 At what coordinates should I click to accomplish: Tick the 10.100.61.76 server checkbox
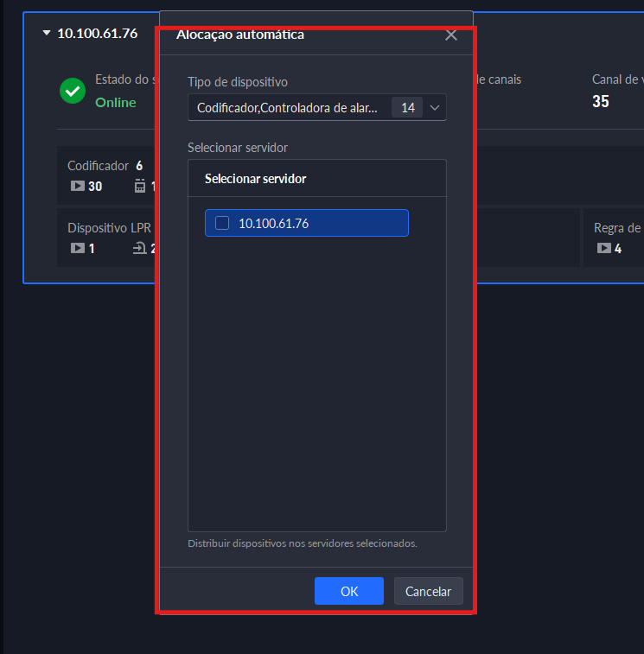pyautogui.click(x=222, y=223)
